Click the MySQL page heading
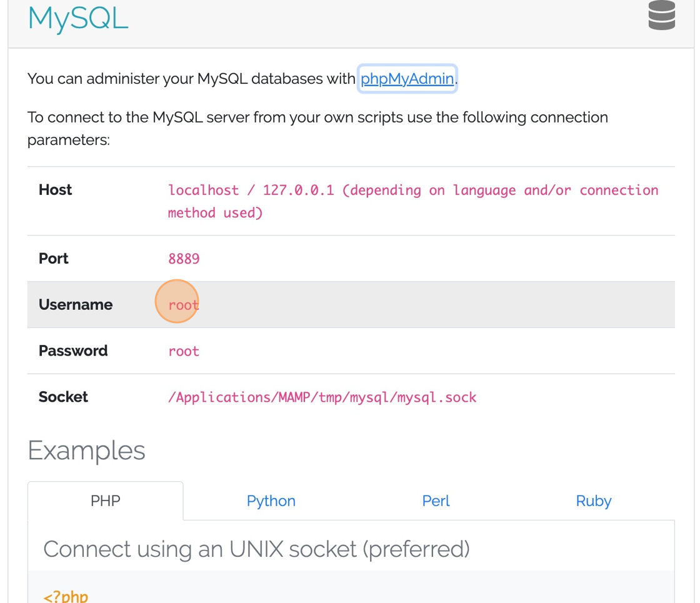 click(78, 17)
